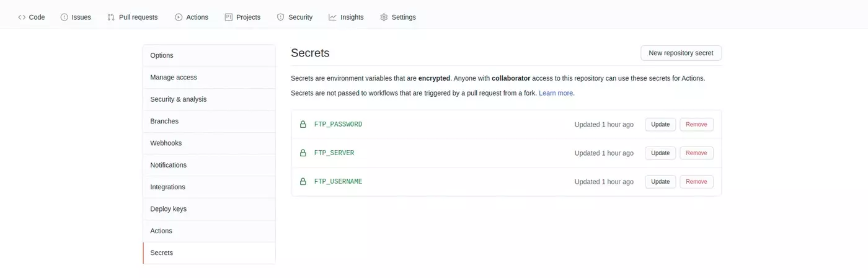Click the Actions play icon
The image size is (868, 278).
click(179, 17)
